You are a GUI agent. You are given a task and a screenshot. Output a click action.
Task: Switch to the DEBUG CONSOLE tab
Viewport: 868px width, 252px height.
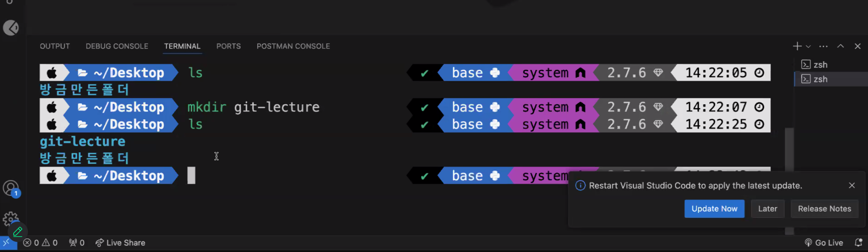[117, 46]
